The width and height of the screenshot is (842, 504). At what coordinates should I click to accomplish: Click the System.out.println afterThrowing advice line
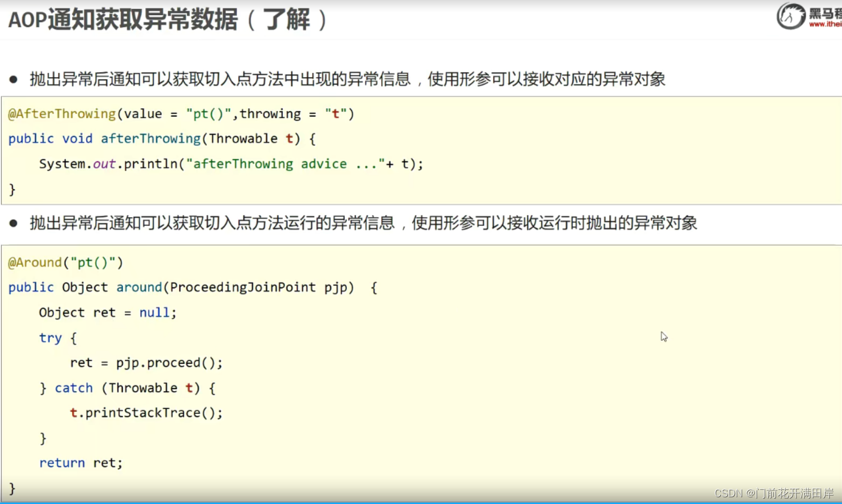pyautogui.click(x=231, y=164)
